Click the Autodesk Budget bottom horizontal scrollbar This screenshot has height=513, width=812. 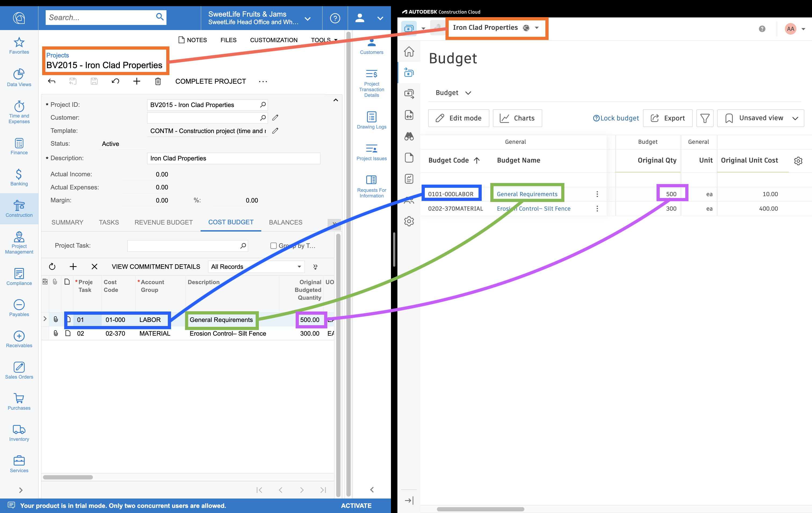(x=480, y=509)
